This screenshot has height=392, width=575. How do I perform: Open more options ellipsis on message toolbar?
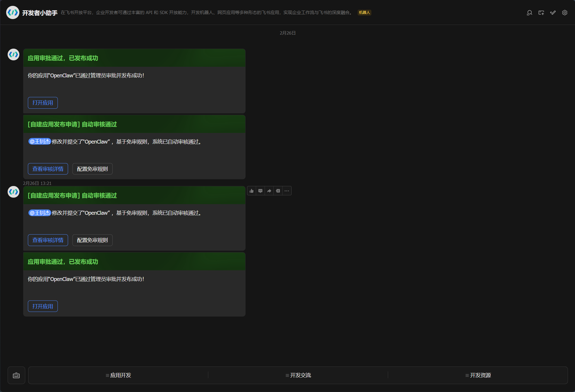click(287, 191)
